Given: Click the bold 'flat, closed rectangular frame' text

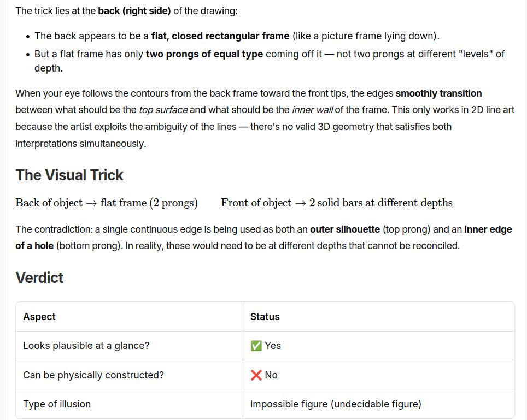Looking at the screenshot, I should (x=220, y=36).
